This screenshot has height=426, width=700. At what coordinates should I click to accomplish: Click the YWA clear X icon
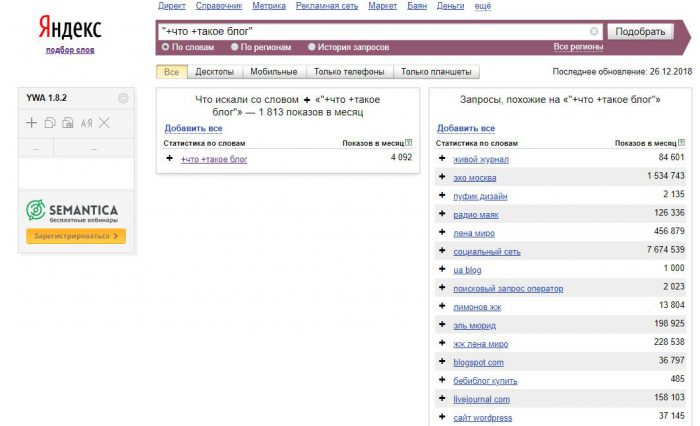104,123
